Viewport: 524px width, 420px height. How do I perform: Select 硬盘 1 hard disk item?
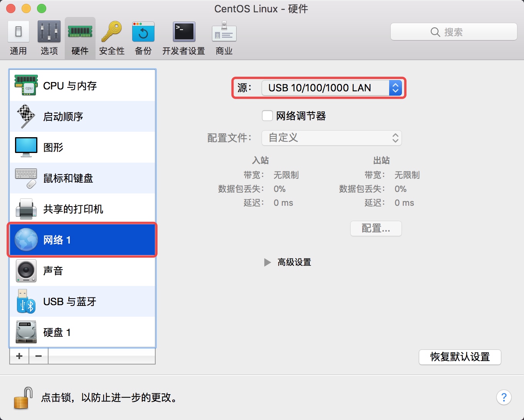tap(82, 332)
